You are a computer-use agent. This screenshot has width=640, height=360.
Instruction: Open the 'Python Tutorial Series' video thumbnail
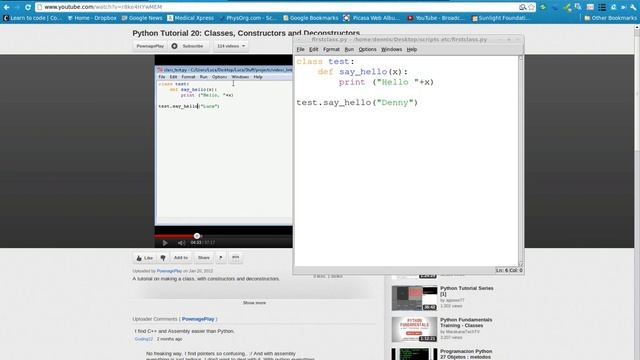pyautogui.click(x=414, y=298)
